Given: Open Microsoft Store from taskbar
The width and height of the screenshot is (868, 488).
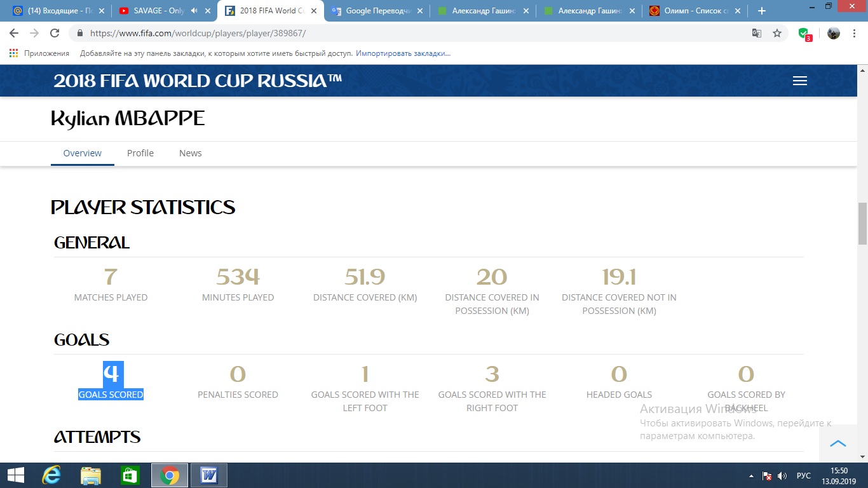Looking at the screenshot, I should click(130, 475).
